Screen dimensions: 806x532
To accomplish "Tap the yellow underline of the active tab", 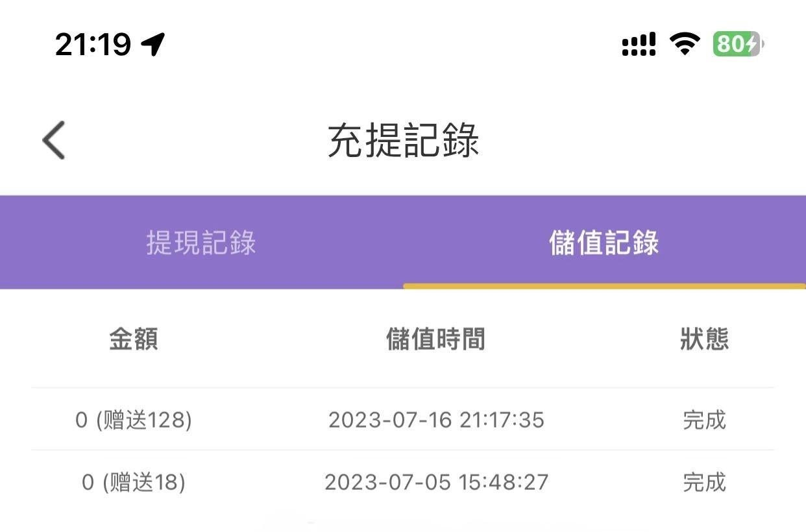I will click(x=604, y=286).
